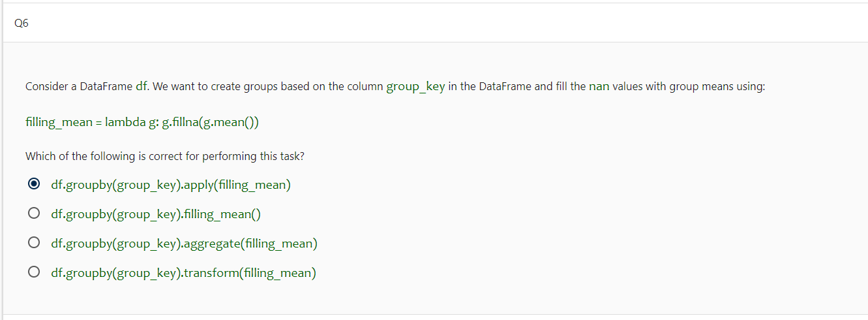Mark the transform(filling_mean) radio button

click(34, 272)
